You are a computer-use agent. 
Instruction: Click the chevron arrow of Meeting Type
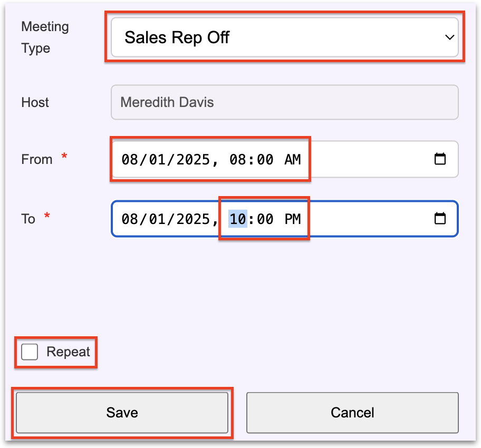coord(449,38)
